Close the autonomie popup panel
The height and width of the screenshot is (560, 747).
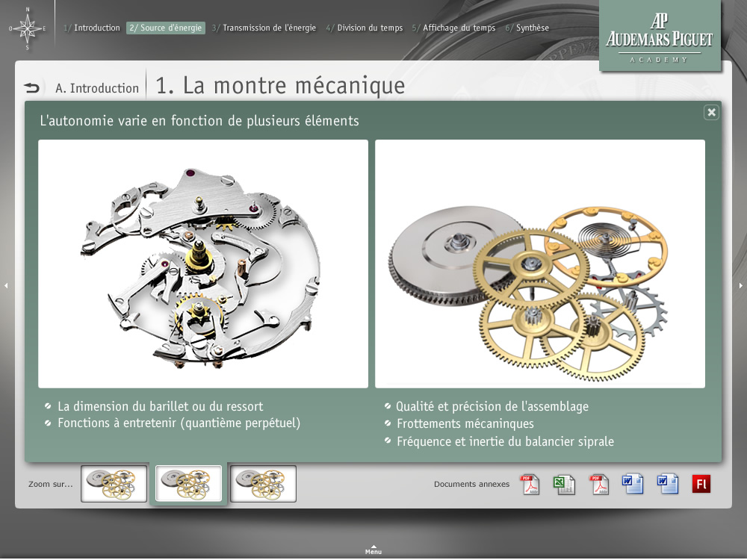(711, 113)
